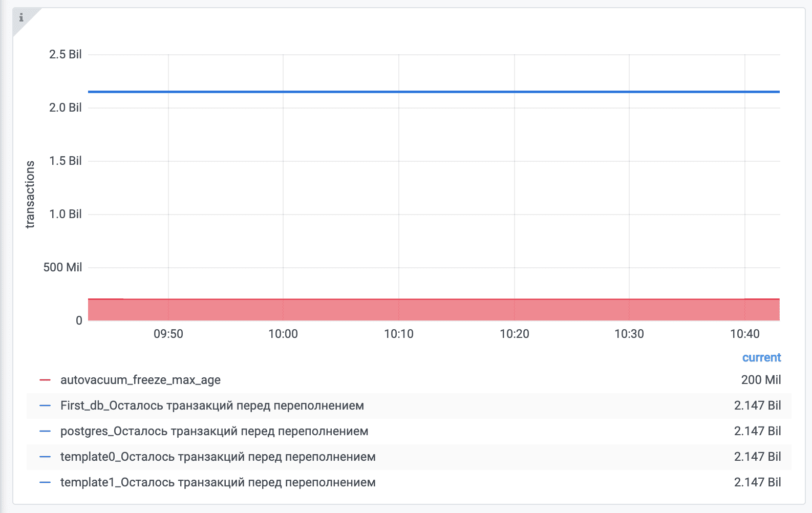Click the 10:00 time axis label
Screen dimensions: 812x513
(x=283, y=334)
